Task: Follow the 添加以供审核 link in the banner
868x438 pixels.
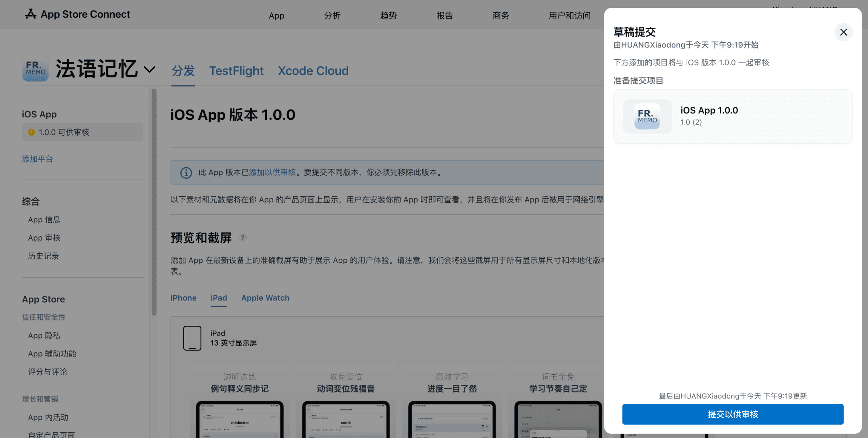Action: pyautogui.click(x=272, y=172)
